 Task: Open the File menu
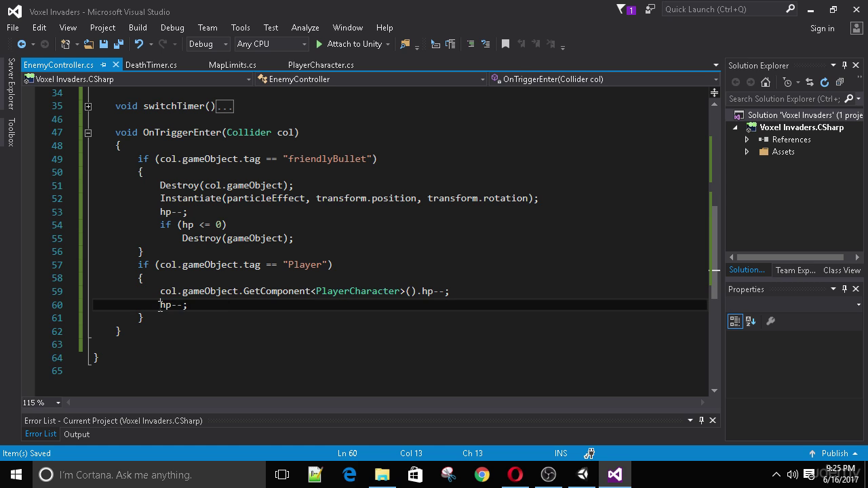click(x=13, y=28)
